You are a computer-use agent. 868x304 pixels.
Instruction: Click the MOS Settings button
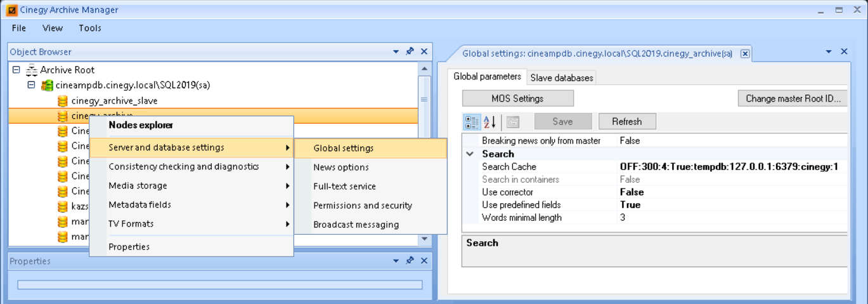click(x=518, y=98)
